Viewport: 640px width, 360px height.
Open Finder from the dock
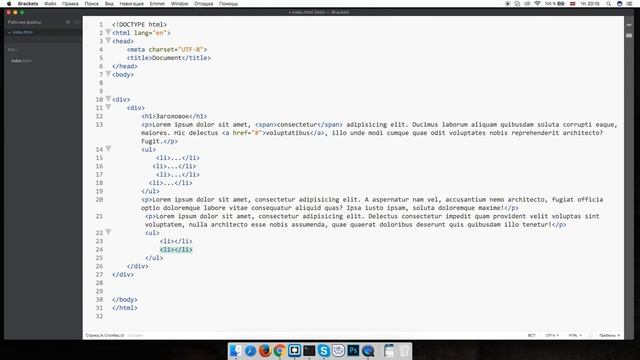236,351
